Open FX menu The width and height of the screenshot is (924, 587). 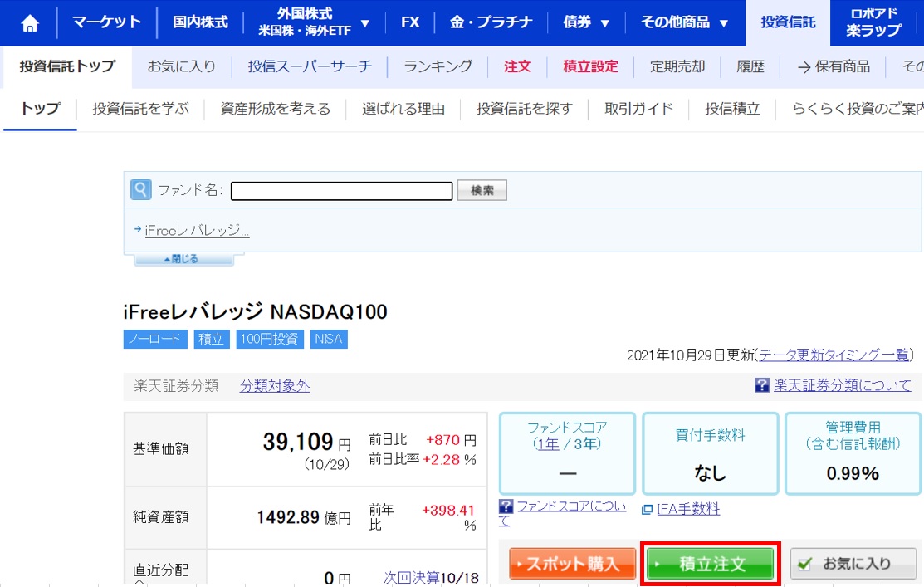[x=410, y=22]
